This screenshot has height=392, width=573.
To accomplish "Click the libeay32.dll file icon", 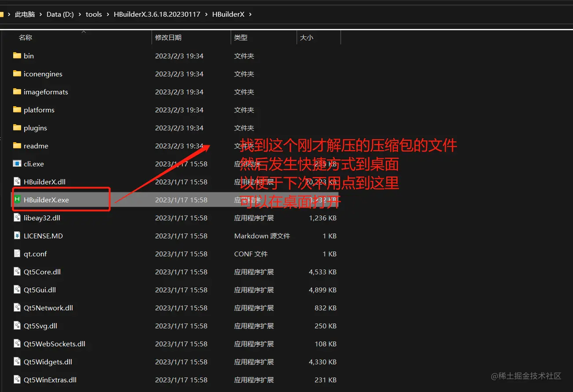I will pos(17,218).
